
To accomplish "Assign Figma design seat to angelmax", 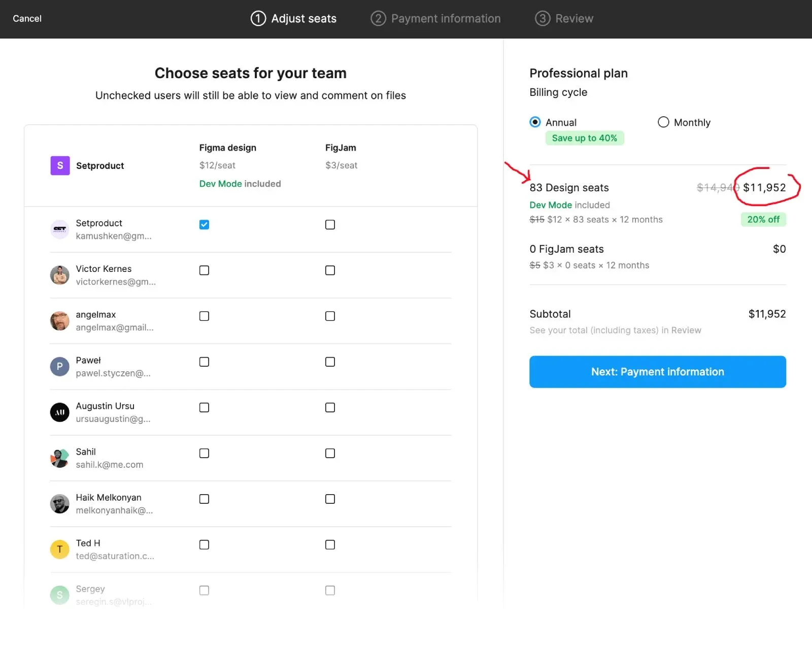I will (204, 316).
